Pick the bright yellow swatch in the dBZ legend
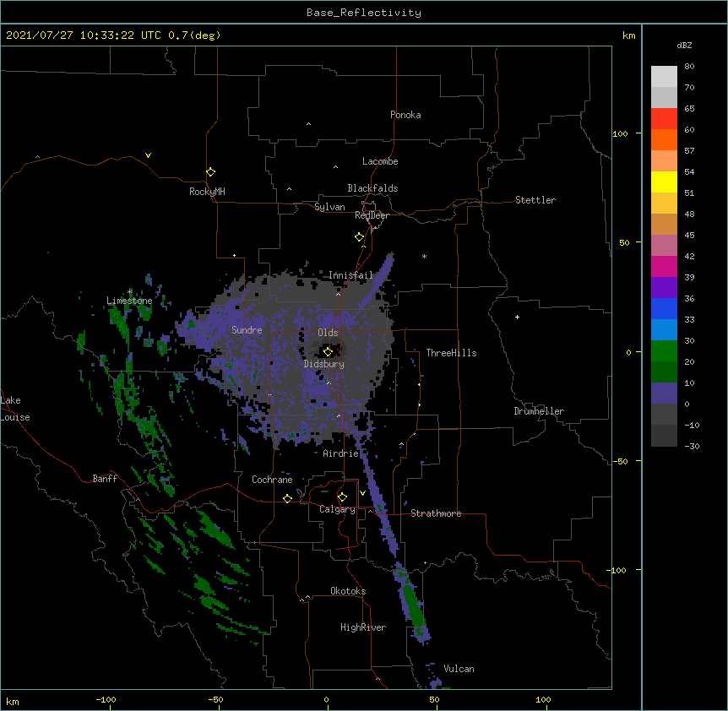The image size is (728, 711). [x=664, y=182]
